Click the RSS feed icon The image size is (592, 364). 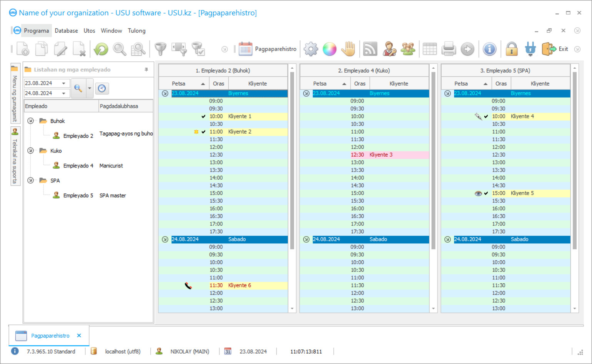(x=370, y=49)
